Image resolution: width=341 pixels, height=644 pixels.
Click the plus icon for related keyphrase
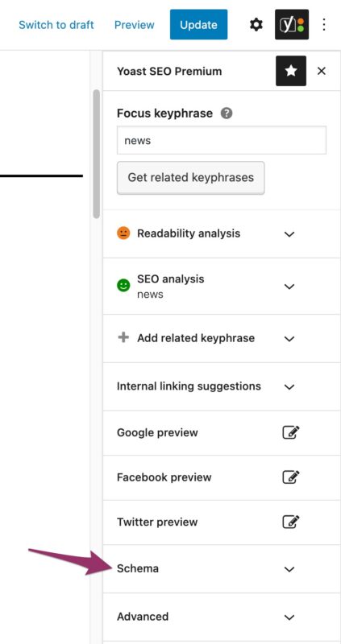pyautogui.click(x=123, y=337)
